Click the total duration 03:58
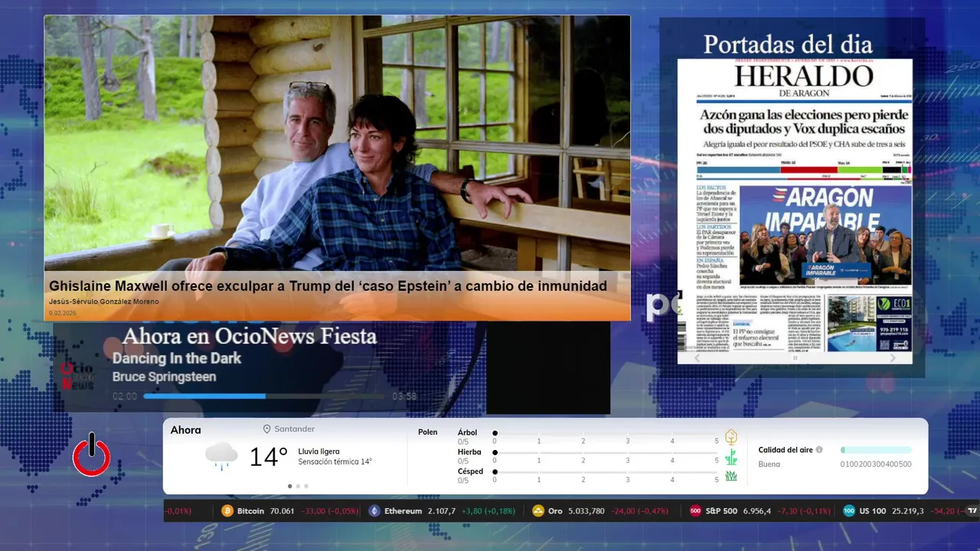980x551 pixels. coord(404,396)
